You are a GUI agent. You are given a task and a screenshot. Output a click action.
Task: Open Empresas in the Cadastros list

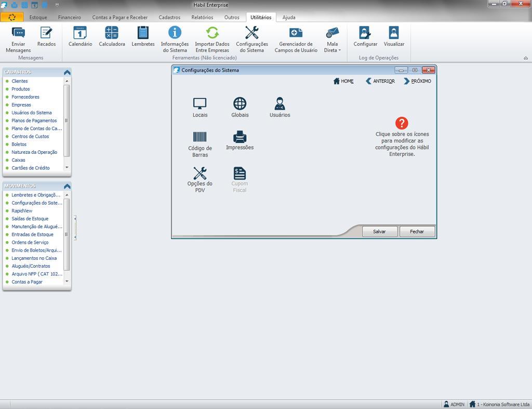click(21, 105)
